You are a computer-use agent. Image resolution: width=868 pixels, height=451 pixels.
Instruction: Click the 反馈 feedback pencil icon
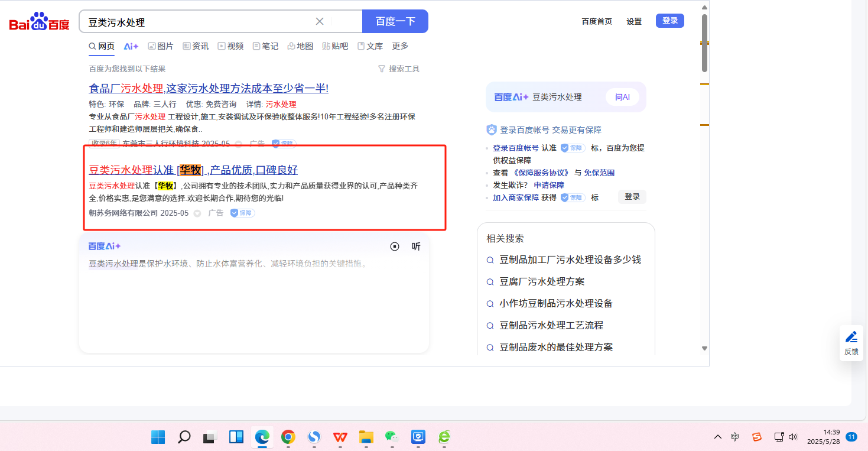click(851, 338)
